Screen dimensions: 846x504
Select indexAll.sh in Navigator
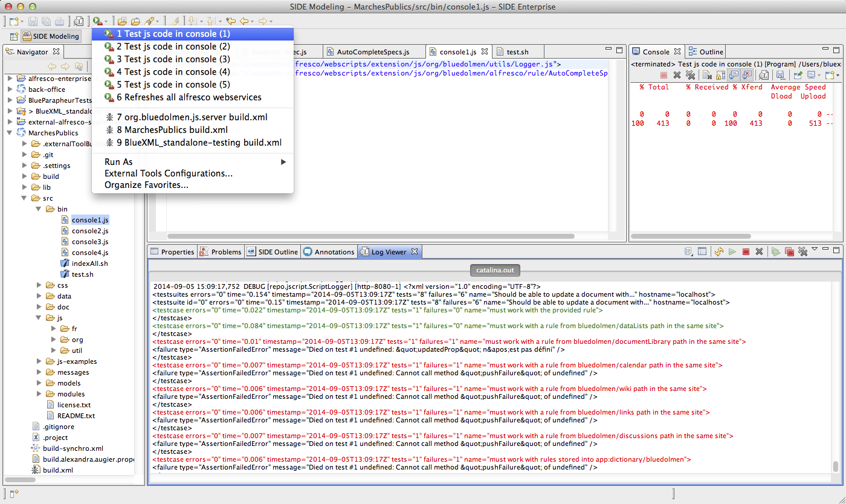pos(89,263)
